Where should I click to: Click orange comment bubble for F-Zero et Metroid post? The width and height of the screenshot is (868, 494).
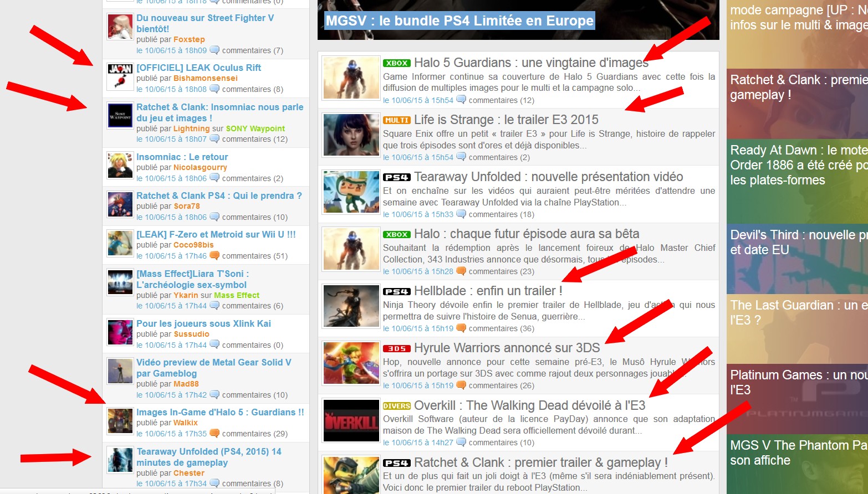pos(215,255)
